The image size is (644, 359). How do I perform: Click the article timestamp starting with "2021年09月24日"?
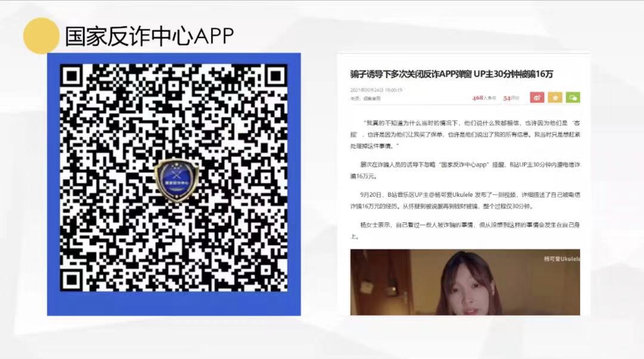(376, 90)
